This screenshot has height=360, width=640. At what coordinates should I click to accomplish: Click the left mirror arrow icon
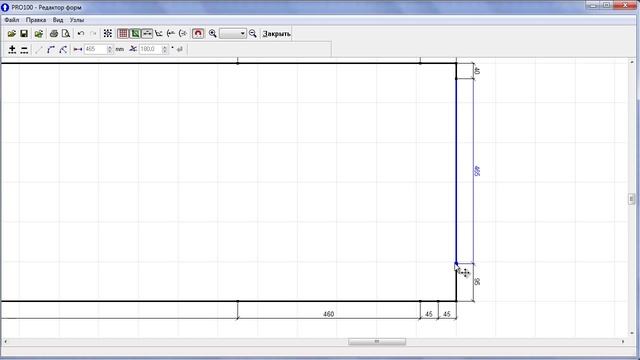pos(171,33)
